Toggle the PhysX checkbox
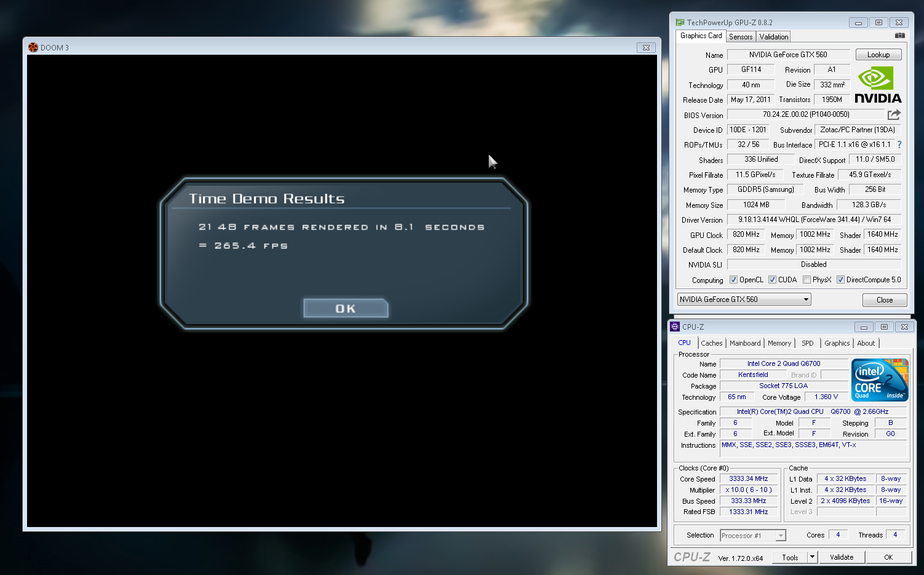Image resolution: width=924 pixels, height=575 pixels. (x=807, y=280)
